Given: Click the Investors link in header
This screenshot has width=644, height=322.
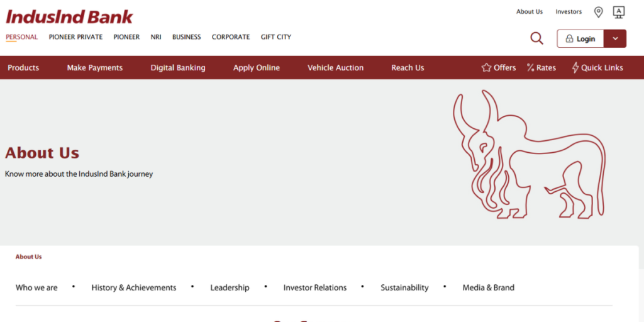Looking at the screenshot, I should pyautogui.click(x=569, y=11).
